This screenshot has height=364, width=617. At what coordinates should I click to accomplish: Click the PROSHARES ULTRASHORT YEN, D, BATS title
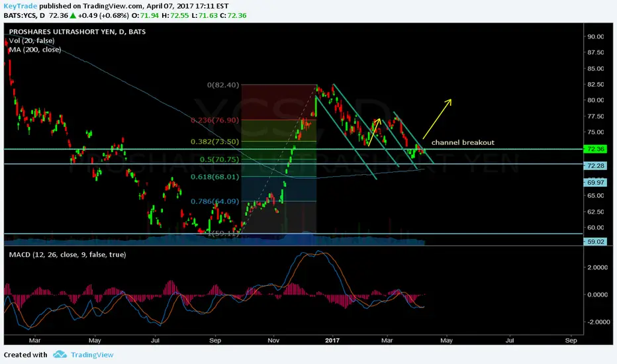coord(77,32)
